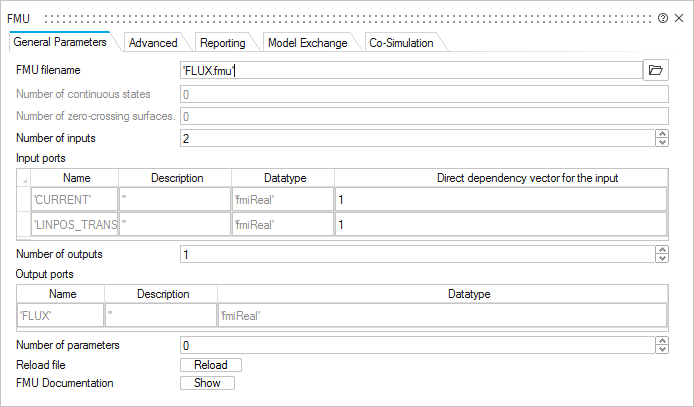Switch to the General Parameters tab
Image resolution: width=694 pixels, height=407 pixels.
coord(60,42)
